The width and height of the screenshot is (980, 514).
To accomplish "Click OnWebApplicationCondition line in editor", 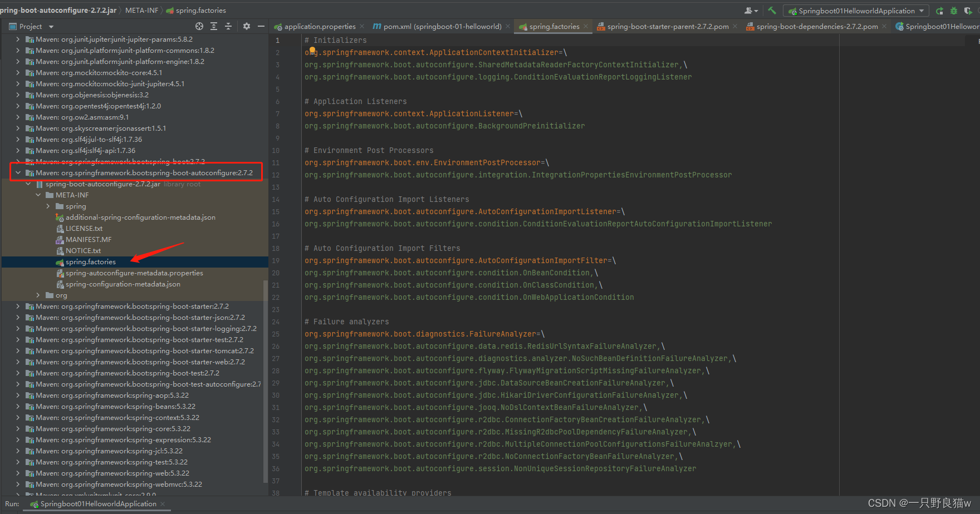I will [469, 298].
